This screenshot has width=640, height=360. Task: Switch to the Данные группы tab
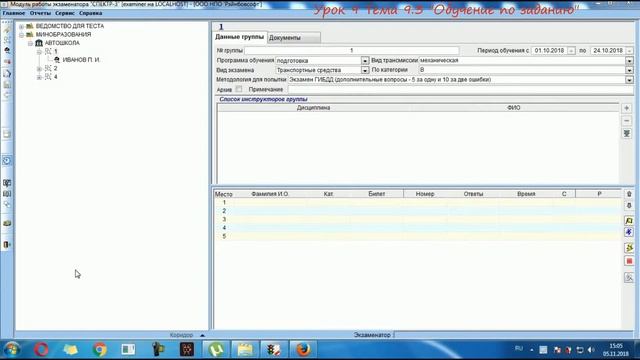(240, 37)
